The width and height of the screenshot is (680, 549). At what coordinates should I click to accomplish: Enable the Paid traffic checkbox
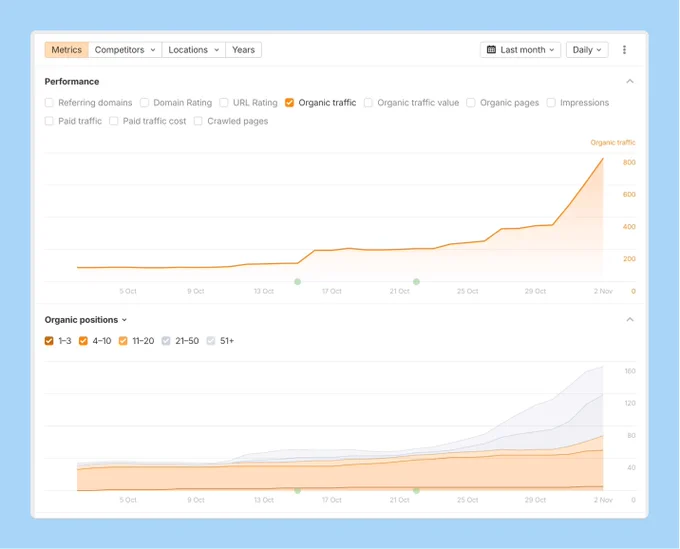click(49, 121)
